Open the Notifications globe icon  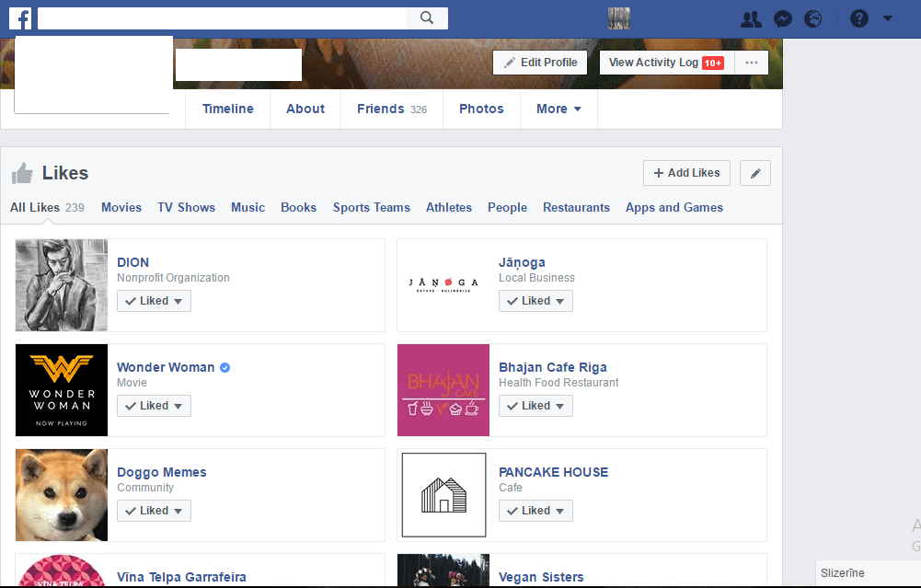813,19
